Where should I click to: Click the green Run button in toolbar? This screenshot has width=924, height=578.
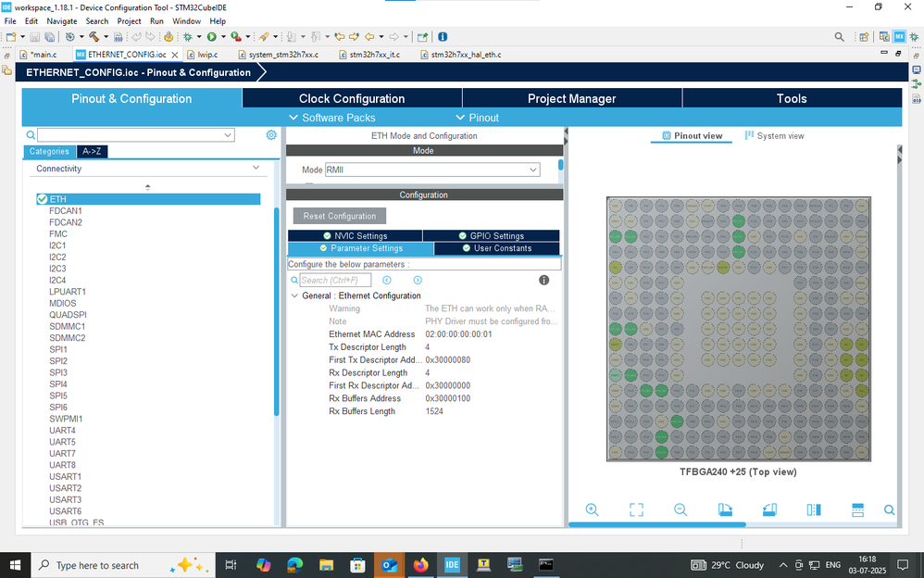pyautogui.click(x=211, y=36)
